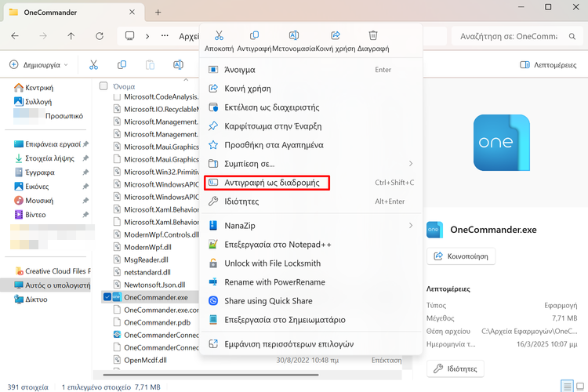Choose Καρφίτσωμα στην Έναρξη
This screenshot has width=588, height=392.
tap(311, 126)
